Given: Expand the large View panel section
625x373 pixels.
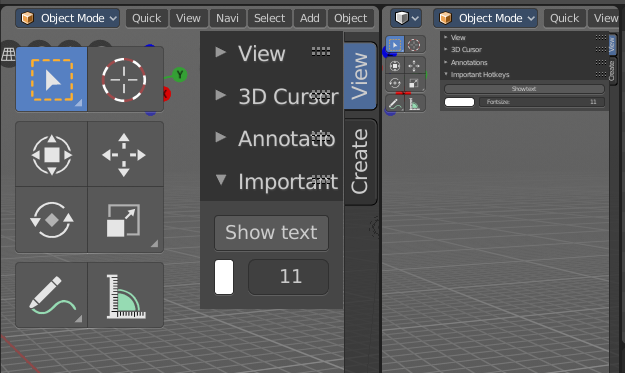Looking at the screenshot, I should click(220, 52).
